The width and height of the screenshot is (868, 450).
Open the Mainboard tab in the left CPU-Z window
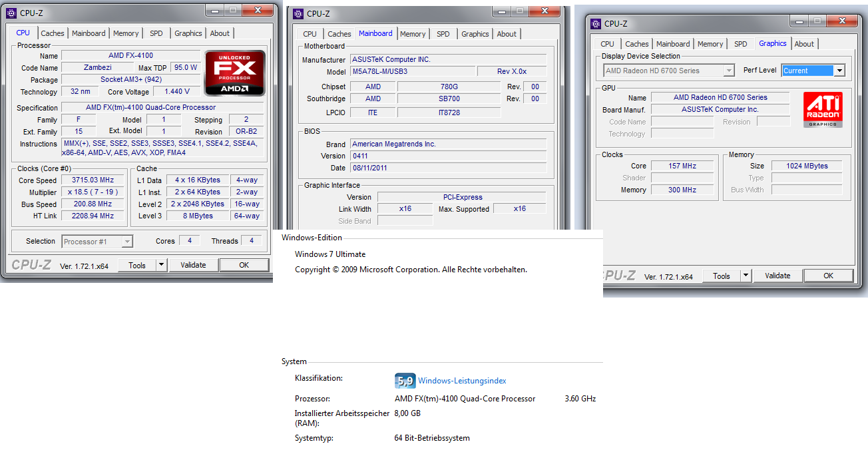[x=89, y=33]
